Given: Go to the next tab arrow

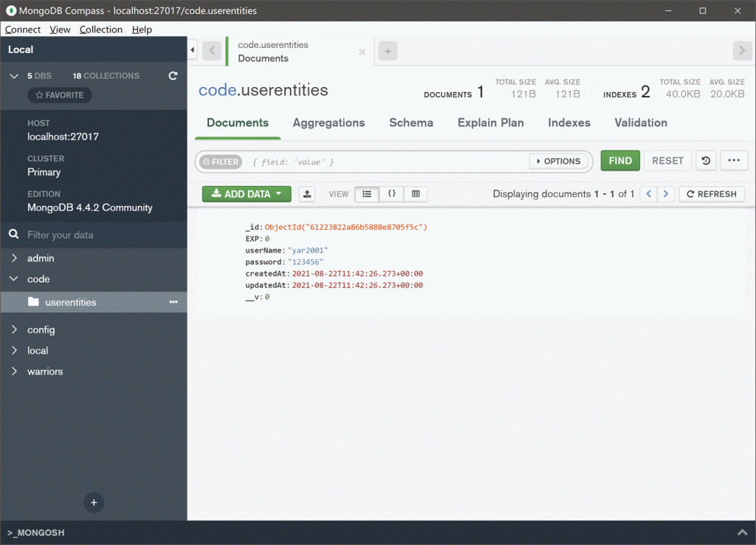Looking at the screenshot, I should 742,51.
